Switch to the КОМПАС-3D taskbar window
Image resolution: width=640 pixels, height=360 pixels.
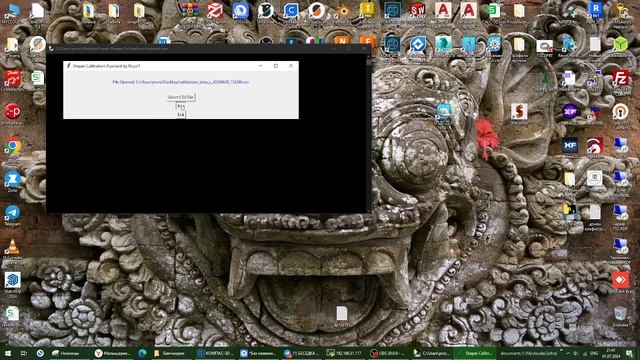point(215,353)
